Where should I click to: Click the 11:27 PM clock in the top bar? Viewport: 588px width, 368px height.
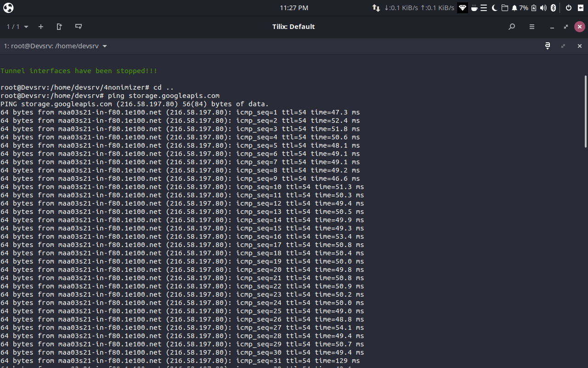coord(294,8)
